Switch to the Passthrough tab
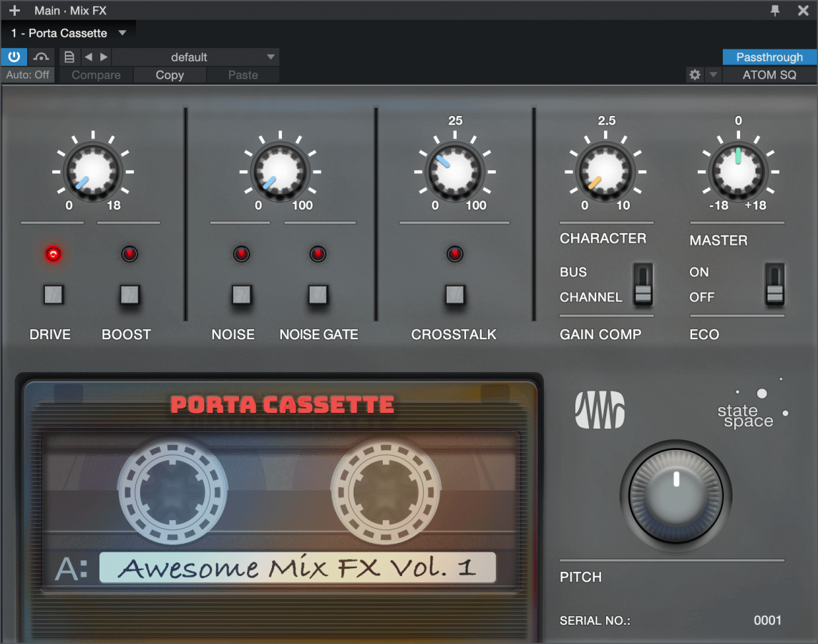818x644 pixels. (769, 57)
